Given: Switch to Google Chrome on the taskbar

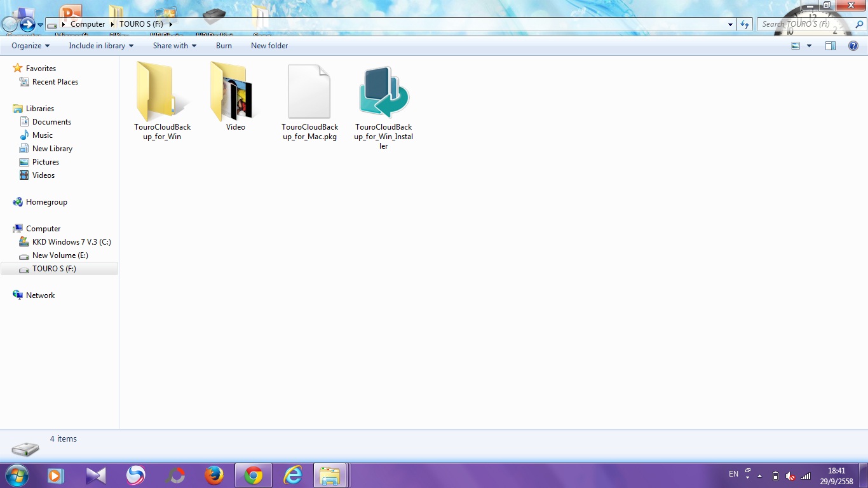Looking at the screenshot, I should (x=254, y=475).
